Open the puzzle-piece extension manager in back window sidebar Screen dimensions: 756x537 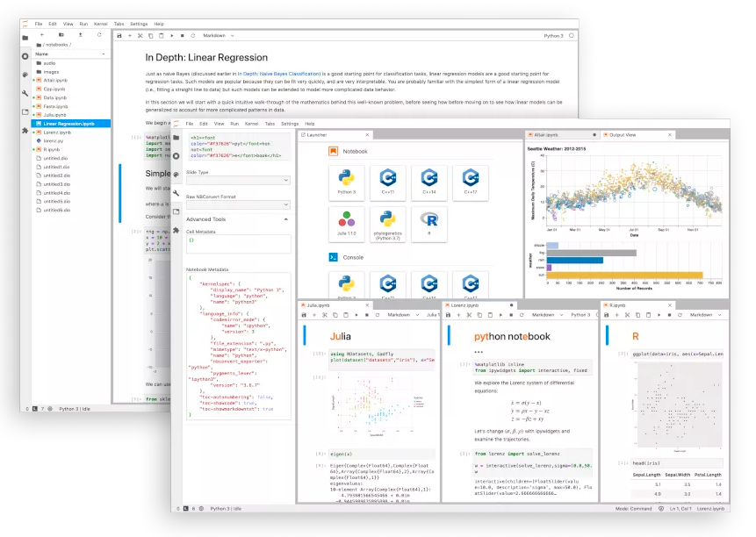pyautogui.click(x=25, y=131)
